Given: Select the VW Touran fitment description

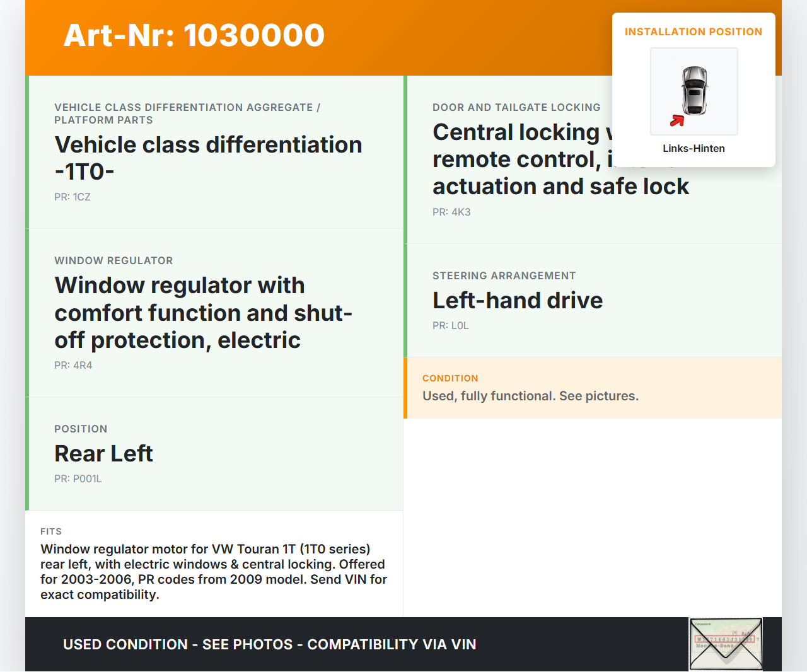Looking at the screenshot, I should [214, 572].
